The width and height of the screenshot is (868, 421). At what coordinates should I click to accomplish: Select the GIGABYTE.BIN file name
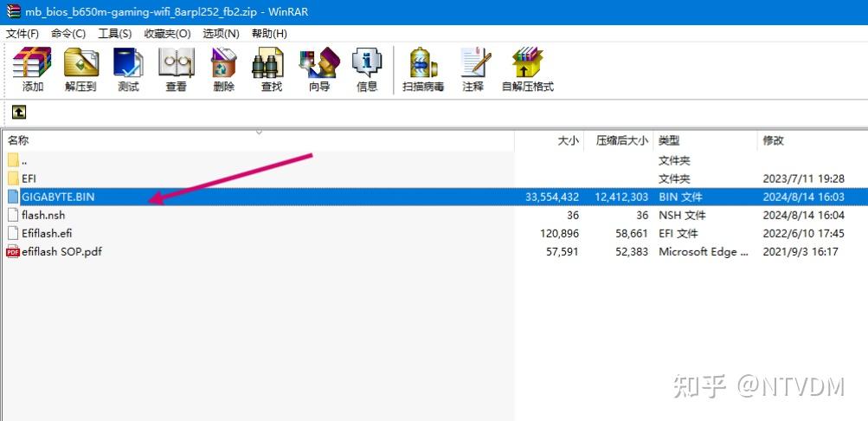[x=58, y=197]
